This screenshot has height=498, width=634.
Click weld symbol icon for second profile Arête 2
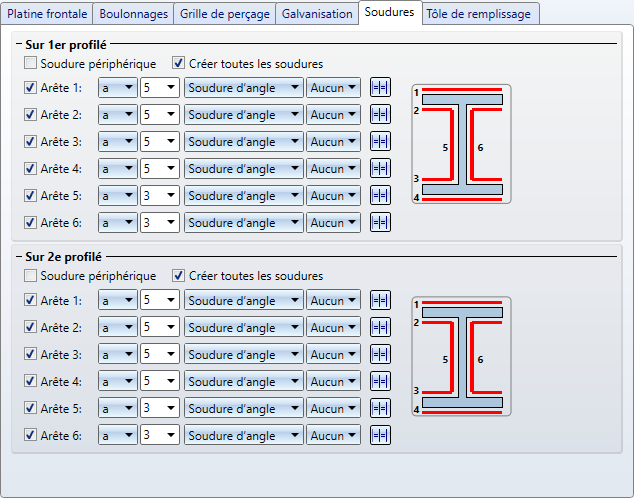coord(380,328)
